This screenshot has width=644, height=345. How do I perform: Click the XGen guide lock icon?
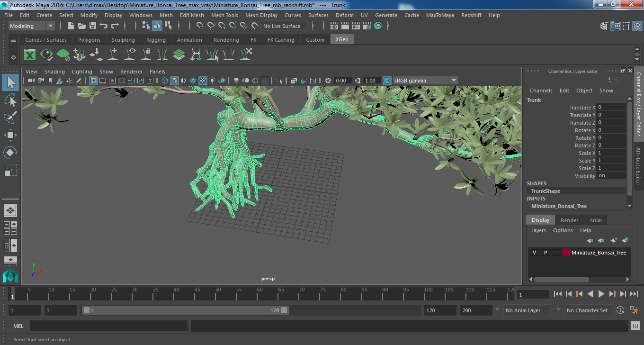click(146, 54)
